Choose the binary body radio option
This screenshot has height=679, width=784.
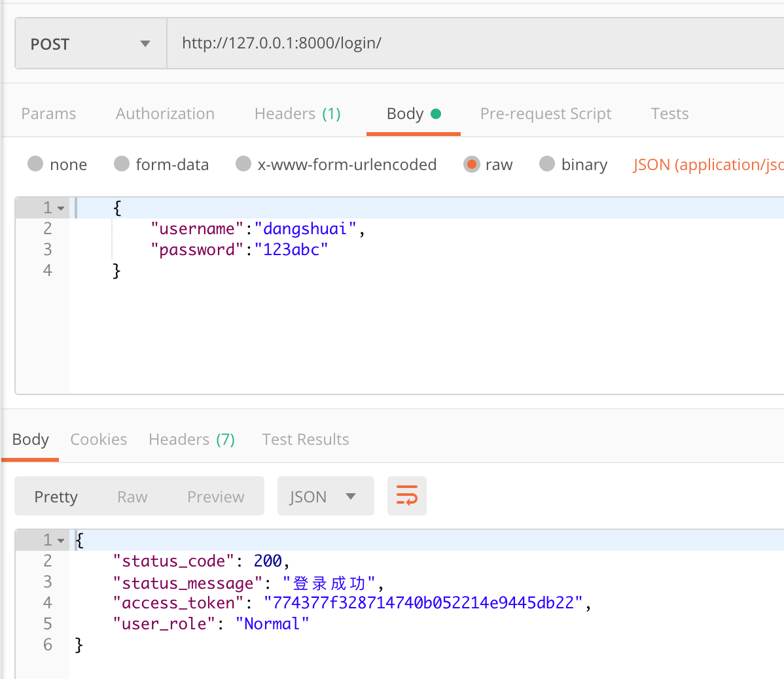pos(547,164)
